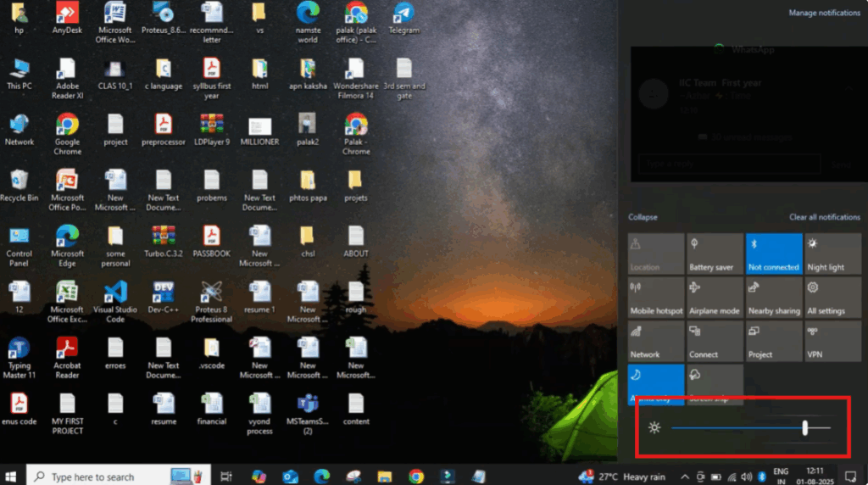Select the Microsoft Edge desktop shortcut

[x=67, y=247]
